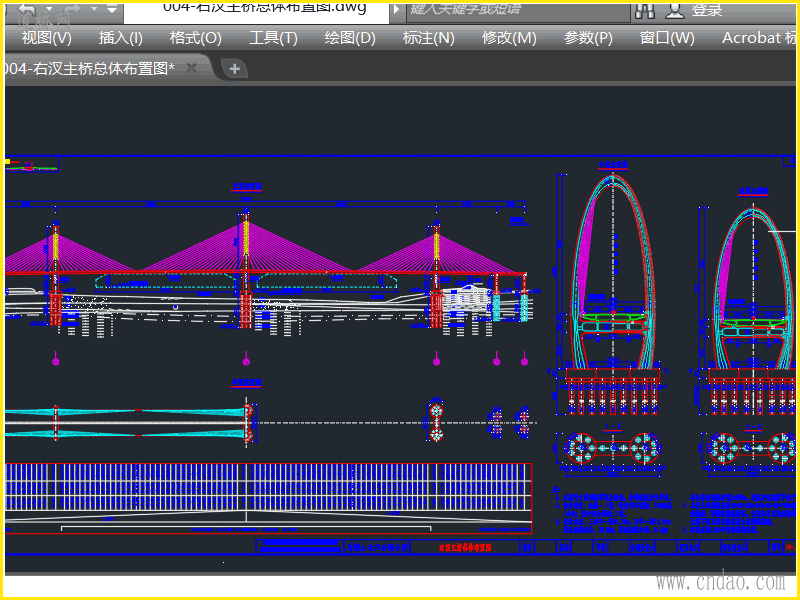Expand the arrow left of the search box
800x600 pixels.
396,9
